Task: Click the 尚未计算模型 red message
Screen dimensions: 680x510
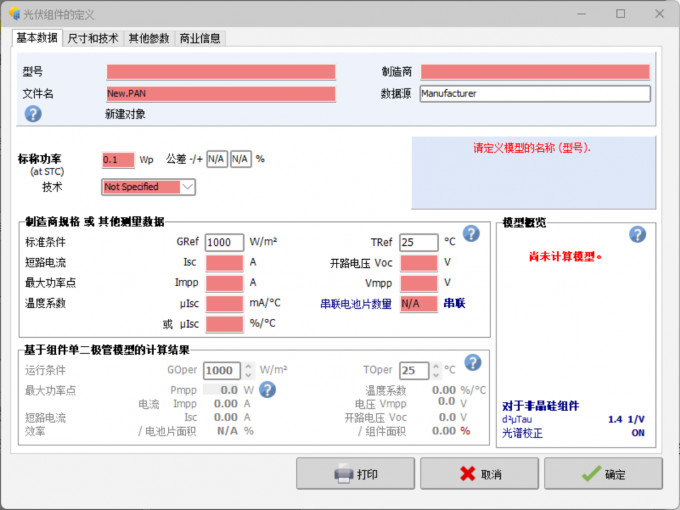Action: click(565, 257)
